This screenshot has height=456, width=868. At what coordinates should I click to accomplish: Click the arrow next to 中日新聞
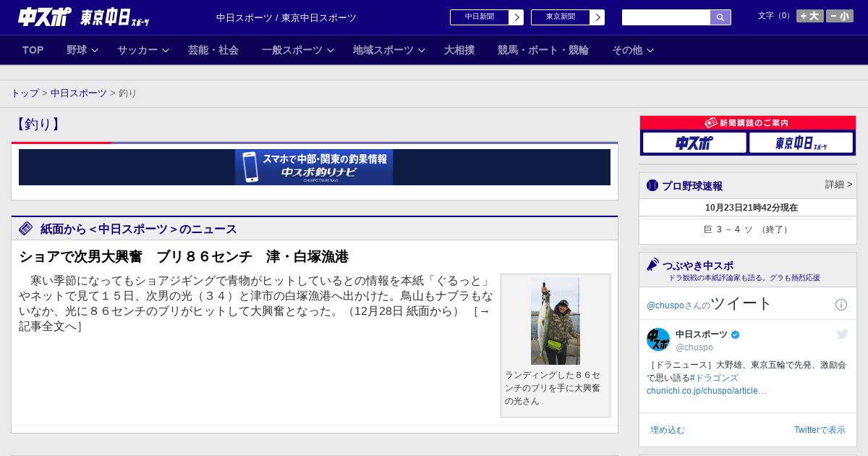pos(516,17)
